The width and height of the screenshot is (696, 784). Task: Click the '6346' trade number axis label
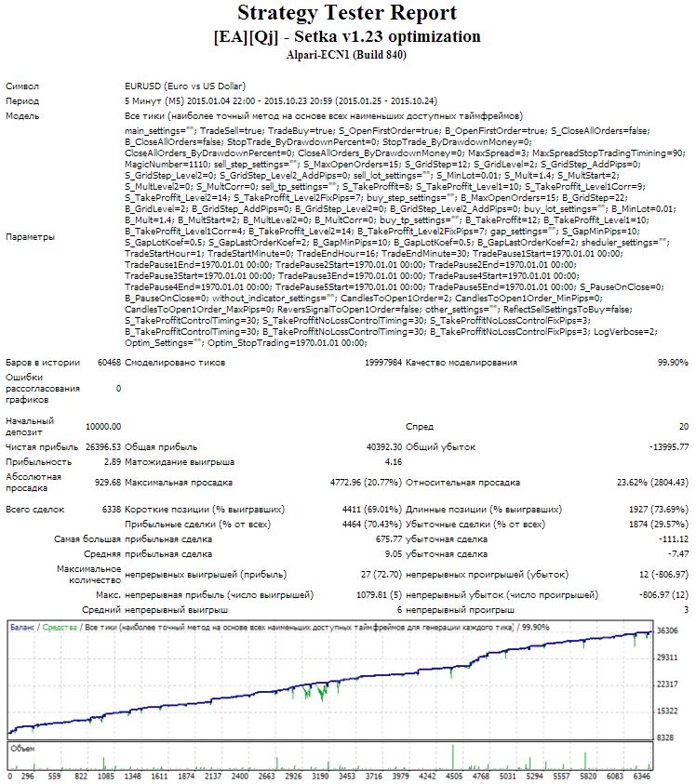641,777
